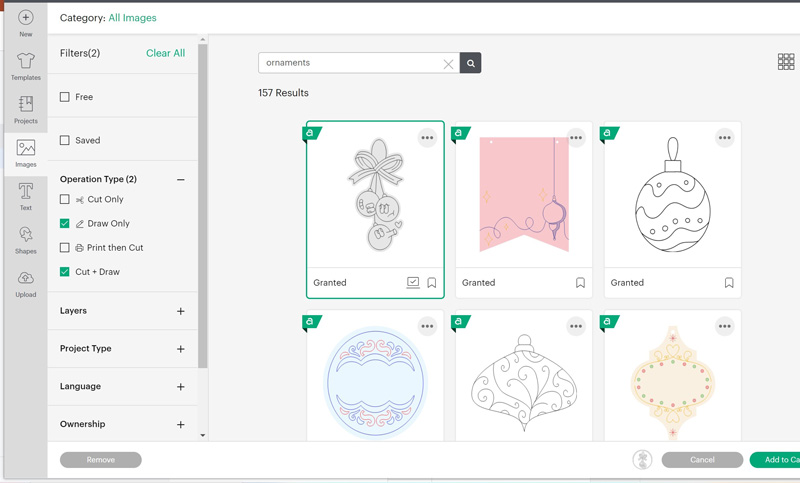Bookmark the pink banner image
Screen dimensions: 800x483
pos(580,283)
